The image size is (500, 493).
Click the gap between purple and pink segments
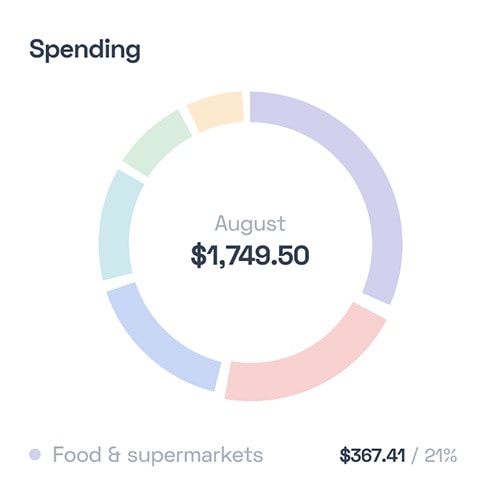(375, 303)
